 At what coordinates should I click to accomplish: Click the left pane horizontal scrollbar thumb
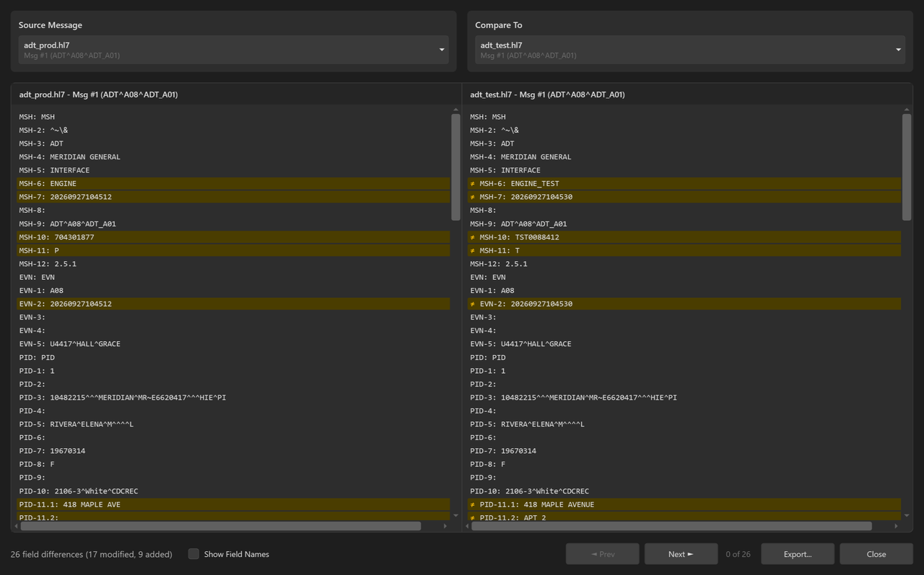220,526
